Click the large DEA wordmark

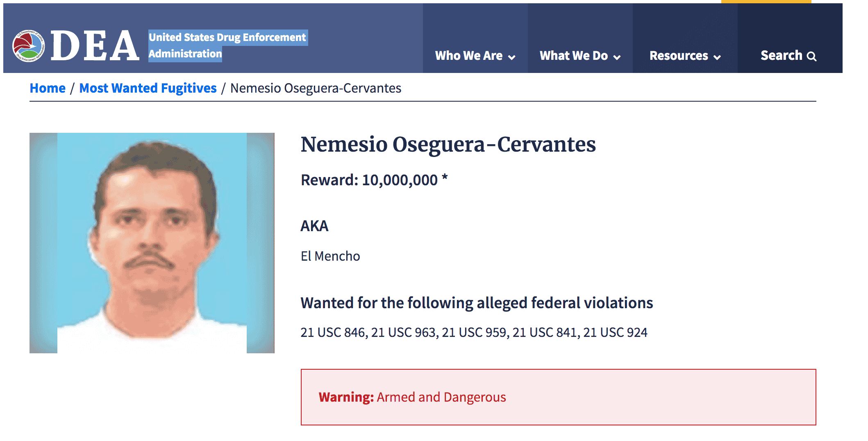pyautogui.click(x=95, y=46)
